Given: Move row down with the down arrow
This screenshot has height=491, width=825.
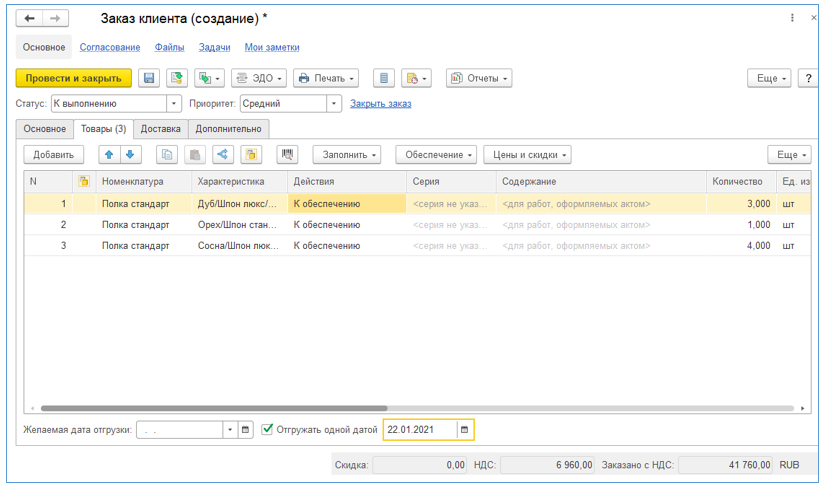Looking at the screenshot, I should [129, 155].
